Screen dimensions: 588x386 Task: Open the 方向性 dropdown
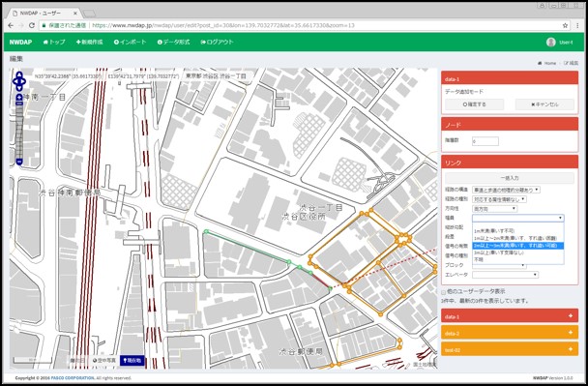[x=494, y=209]
